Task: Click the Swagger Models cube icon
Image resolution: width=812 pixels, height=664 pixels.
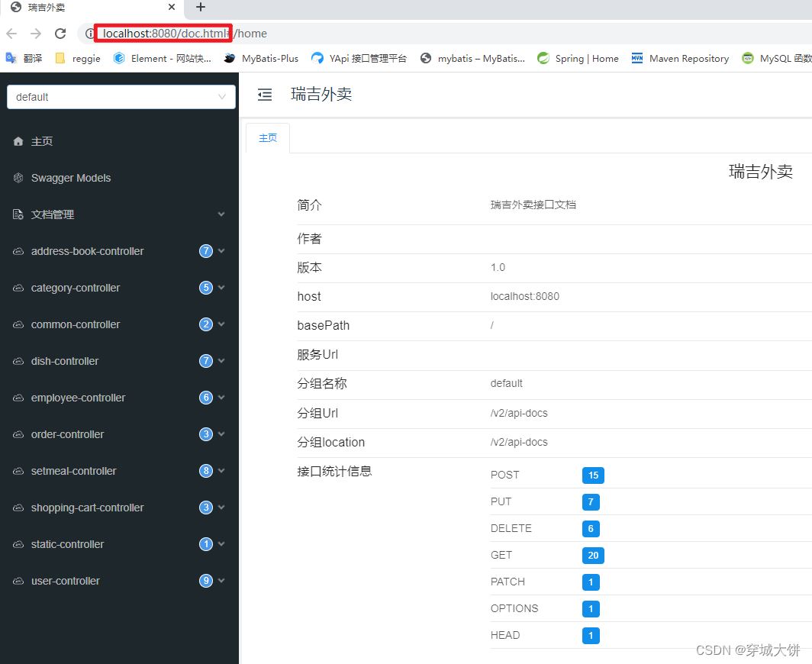Action: (x=18, y=178)
